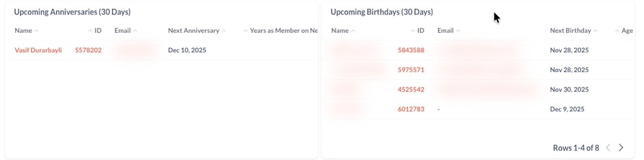Go to next page of birthdays

621,148
